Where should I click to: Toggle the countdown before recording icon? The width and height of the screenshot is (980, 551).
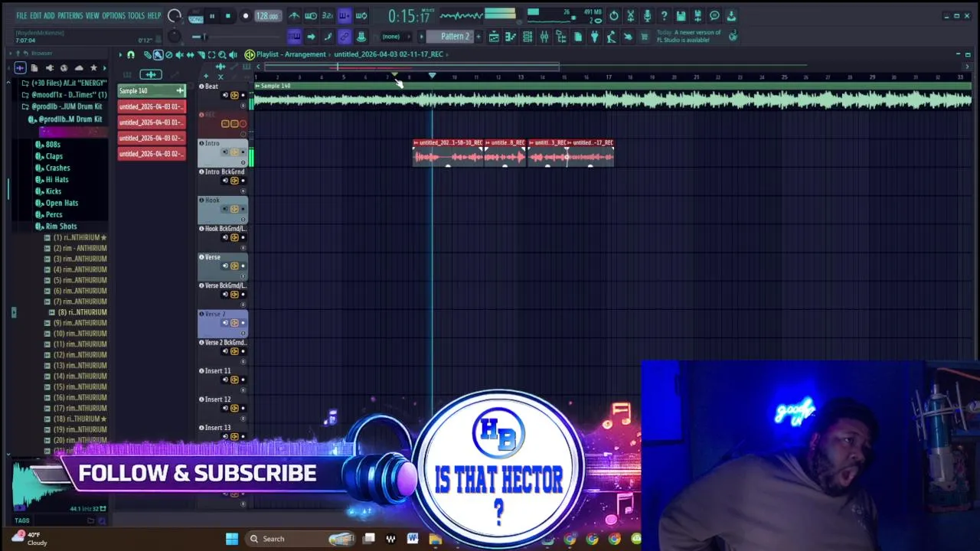[328, 16]
